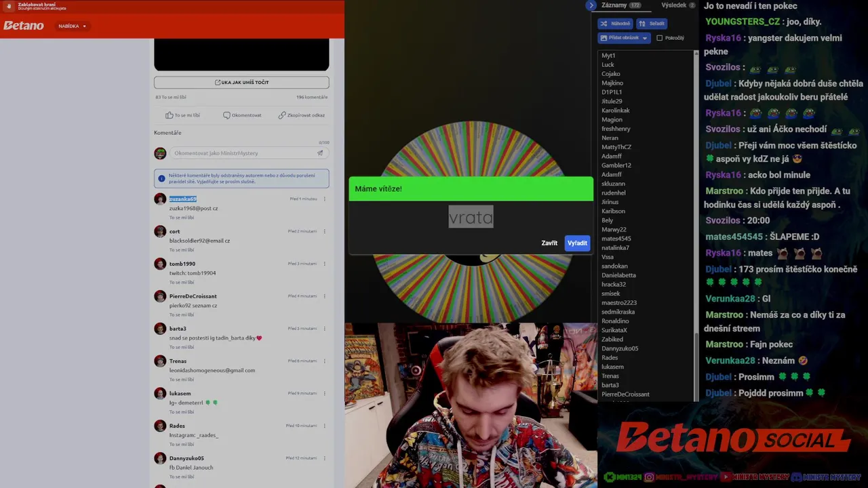Screen dimensions: 868x488
Task: Click MinistrMystery avatar beside comment field
Action: pyautogui.click(x=160, y=153)
